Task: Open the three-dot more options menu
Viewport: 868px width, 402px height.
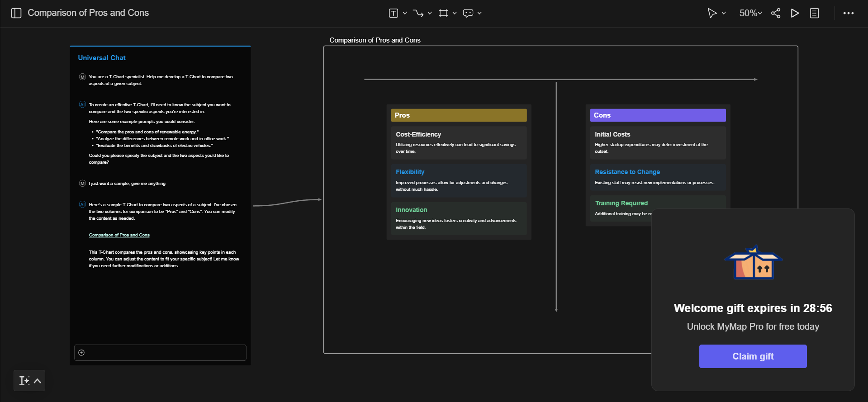Action: point(848,13)
